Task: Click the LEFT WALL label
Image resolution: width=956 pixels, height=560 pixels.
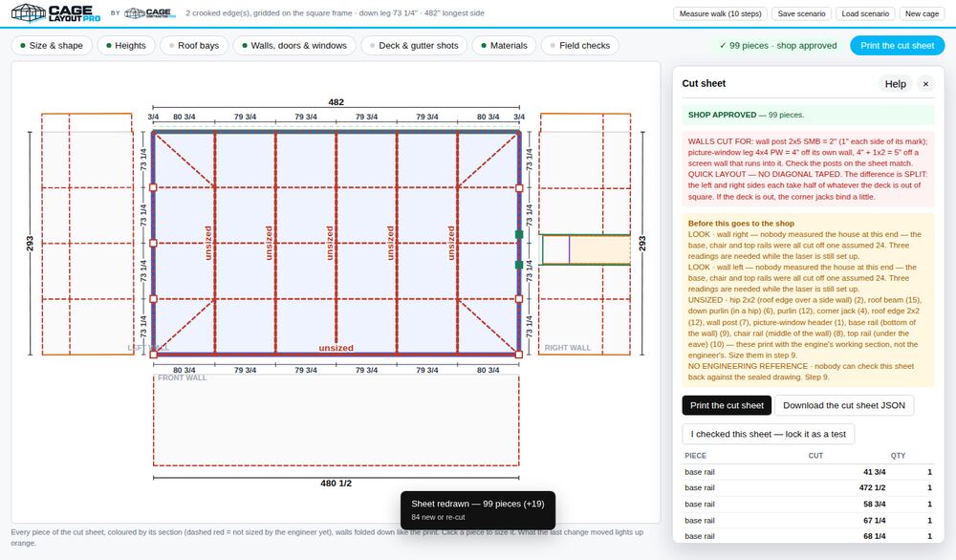Action: [148, 347]
